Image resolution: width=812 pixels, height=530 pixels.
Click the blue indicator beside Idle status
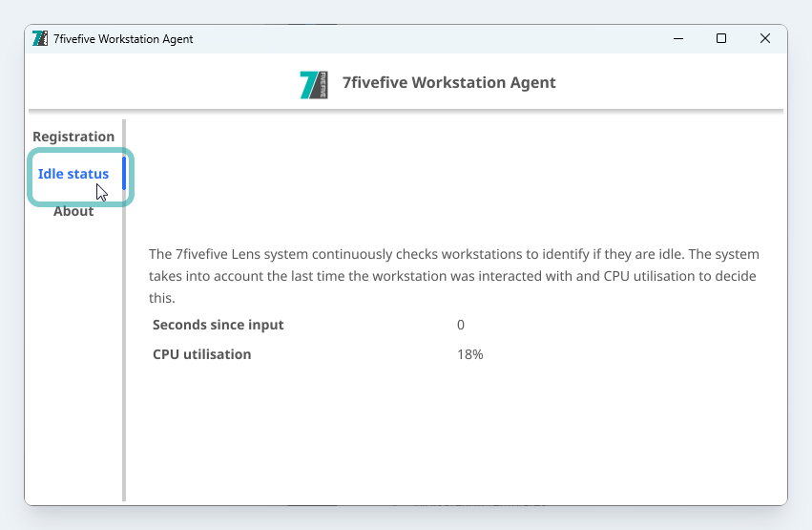pos(124,174)
